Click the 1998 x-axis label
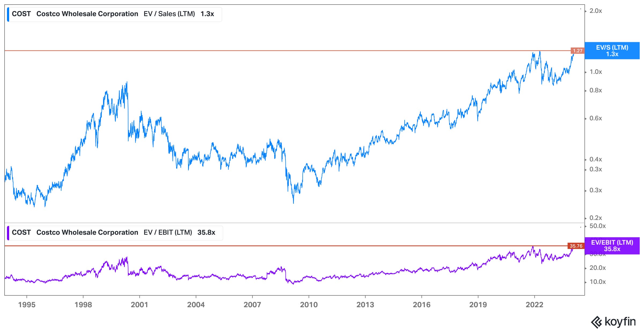 click(x=83, y=305)
